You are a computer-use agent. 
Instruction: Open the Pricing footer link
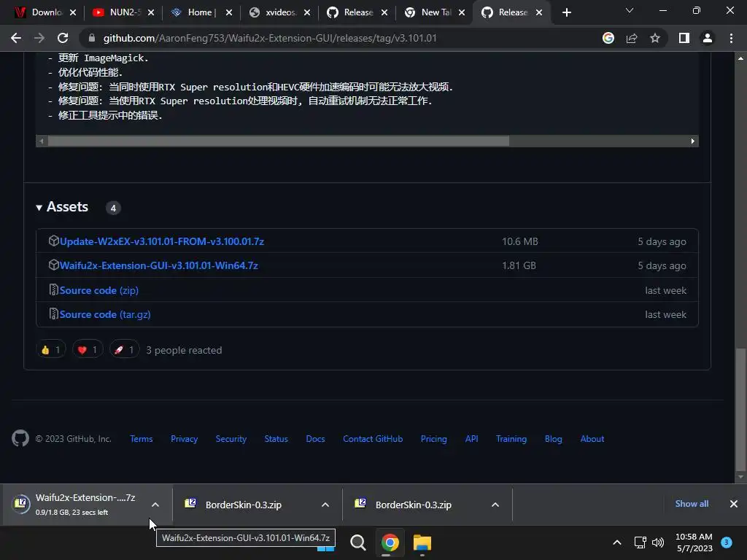pyautogui.click(x=434, y=439)
